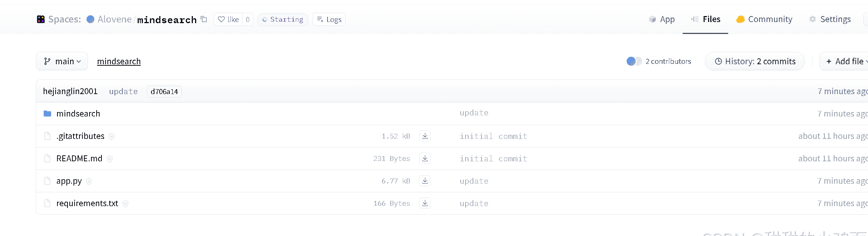Download the requirements.txt file
Image resolution: width=868 pixels, height=236 pixels.
tap(425, 203)
